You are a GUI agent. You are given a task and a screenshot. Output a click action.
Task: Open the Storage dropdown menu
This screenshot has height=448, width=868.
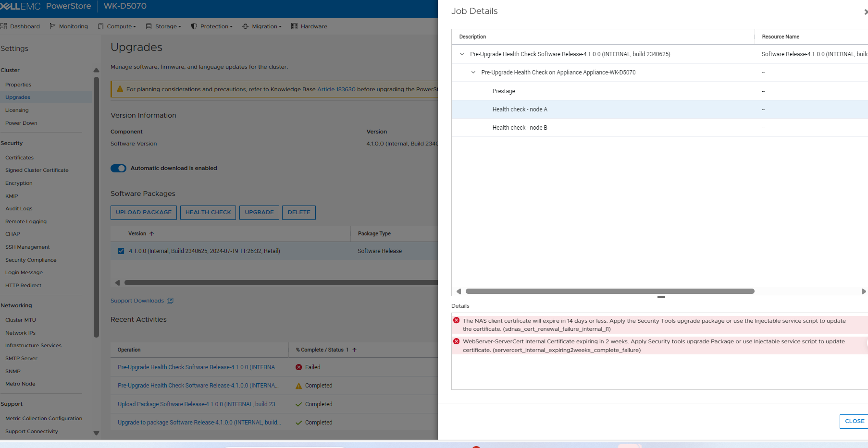pos(163,26)
